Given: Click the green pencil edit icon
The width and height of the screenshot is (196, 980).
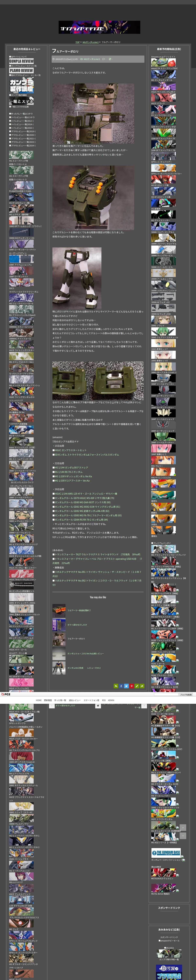Looking at the screenshot, I should pyautogui.click(x=137, y=686).
